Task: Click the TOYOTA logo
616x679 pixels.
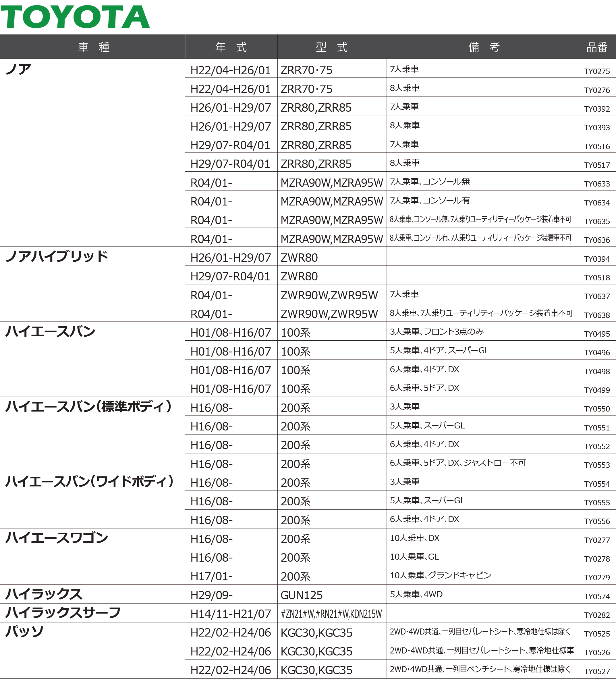Action: 75,17
